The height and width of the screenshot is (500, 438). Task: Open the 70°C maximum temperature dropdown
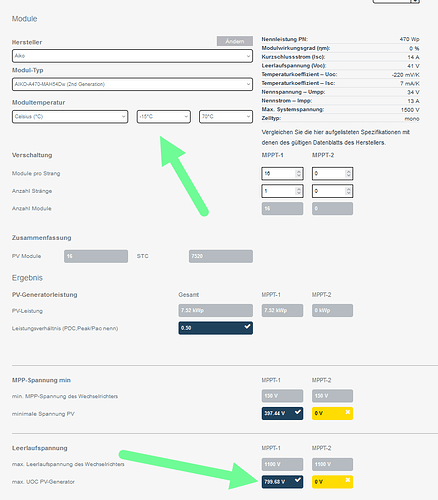click(x=226, y=117)
